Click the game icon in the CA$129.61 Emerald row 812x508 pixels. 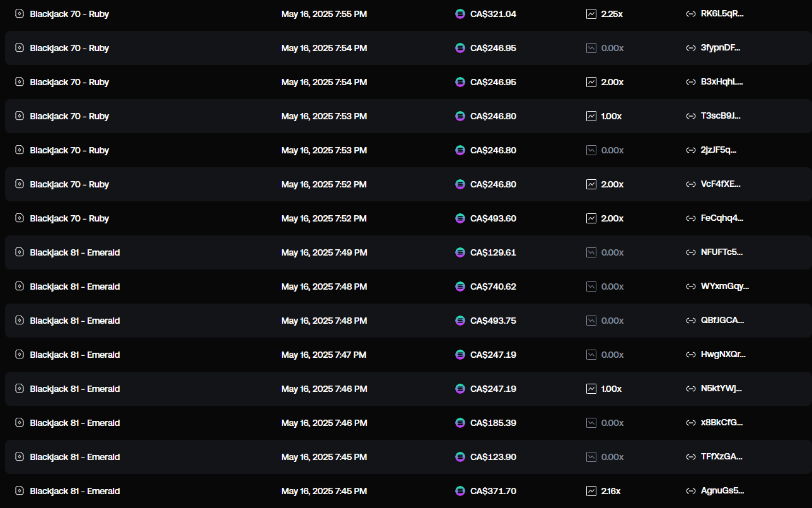coord(20,252)
